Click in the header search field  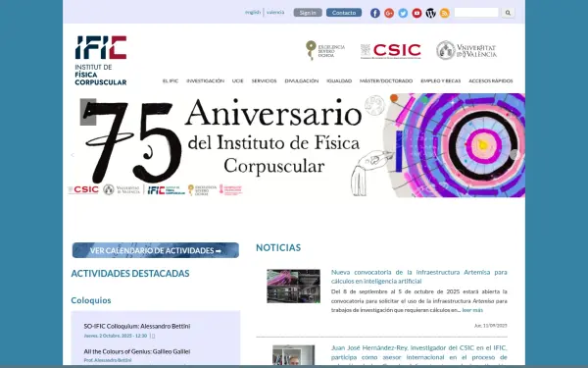[x=476, y=13]
